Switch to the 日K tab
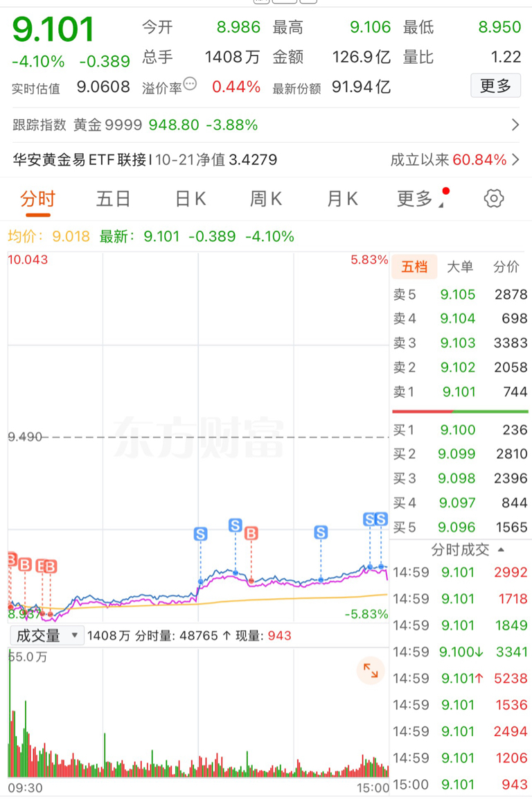The height and width of the screenshot is (802, 532). (190, 198)
